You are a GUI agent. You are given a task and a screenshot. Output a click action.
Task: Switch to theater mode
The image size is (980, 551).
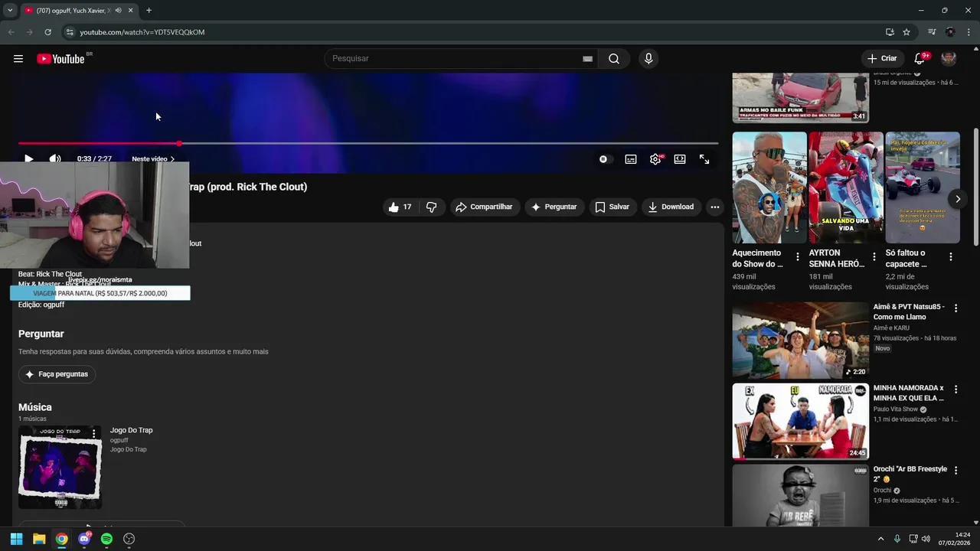(680, 159)
